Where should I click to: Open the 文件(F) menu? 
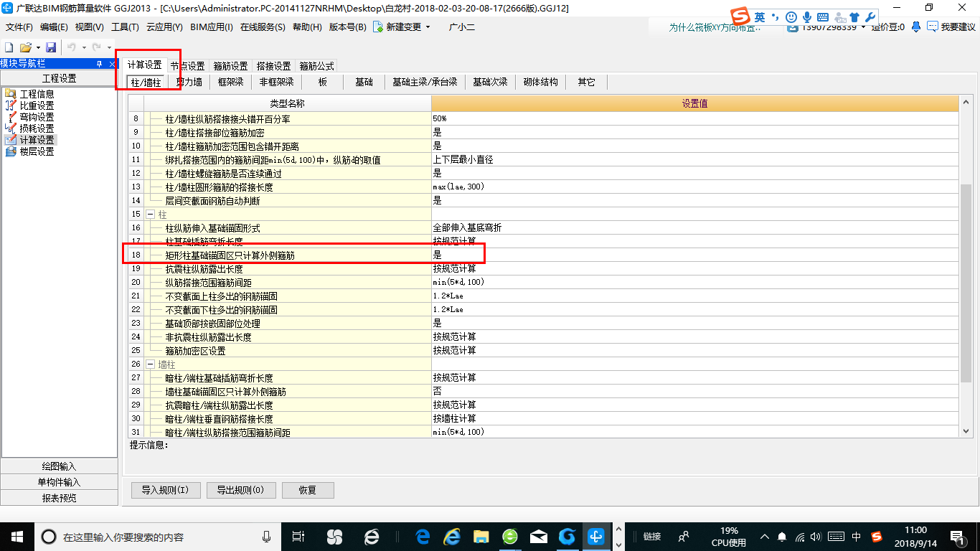[x=19, y=27]
